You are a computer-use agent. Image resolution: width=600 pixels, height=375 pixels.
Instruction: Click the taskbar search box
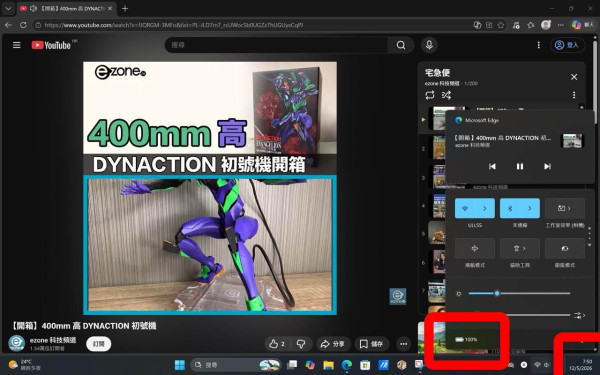(237, 365)
